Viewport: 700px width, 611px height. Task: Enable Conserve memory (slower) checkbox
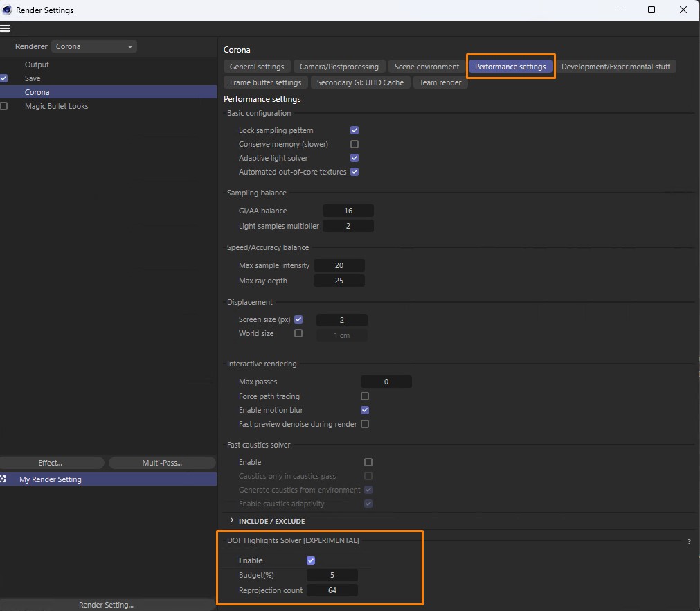coord(355,144)
